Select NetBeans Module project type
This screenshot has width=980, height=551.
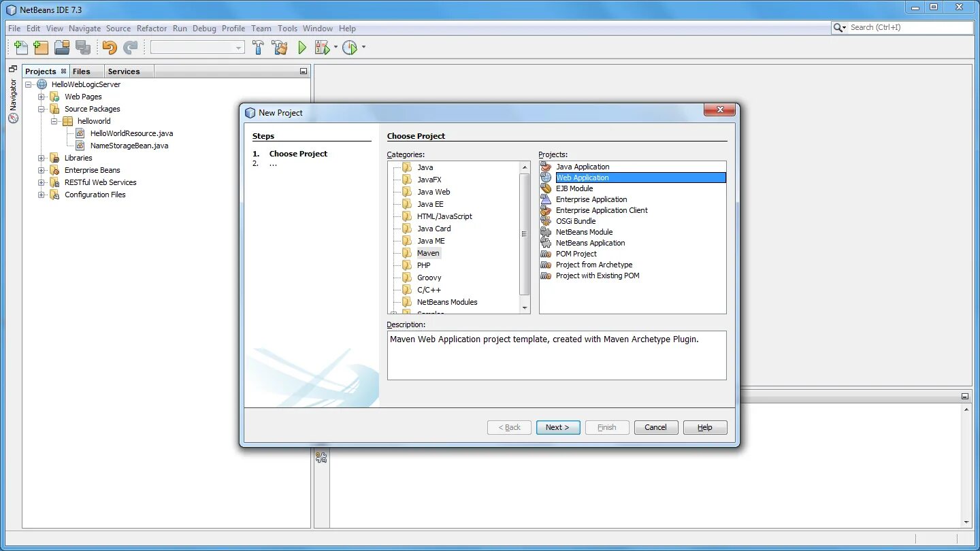[584, 232]
